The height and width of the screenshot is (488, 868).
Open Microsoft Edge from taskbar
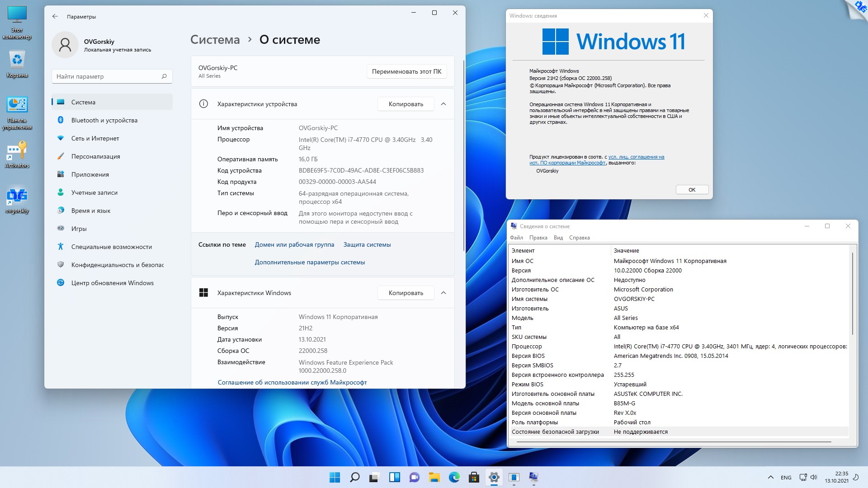pos(454,477)
